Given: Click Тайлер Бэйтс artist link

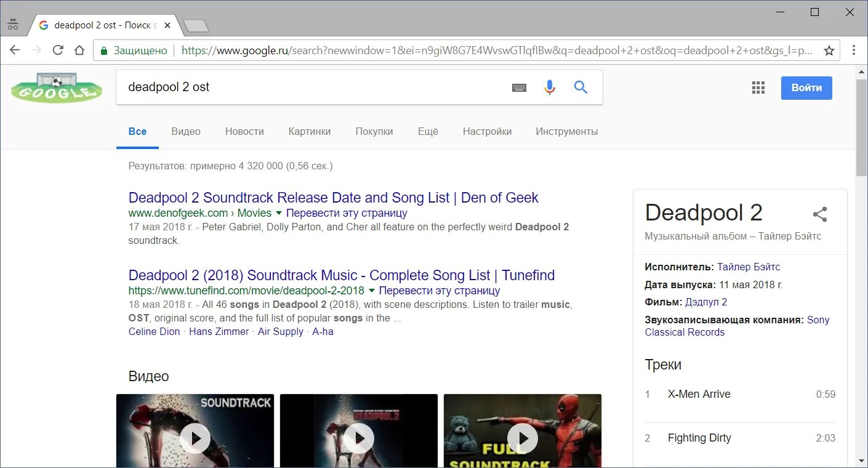Looking at the screenshot, I should (x=749, y=267).
